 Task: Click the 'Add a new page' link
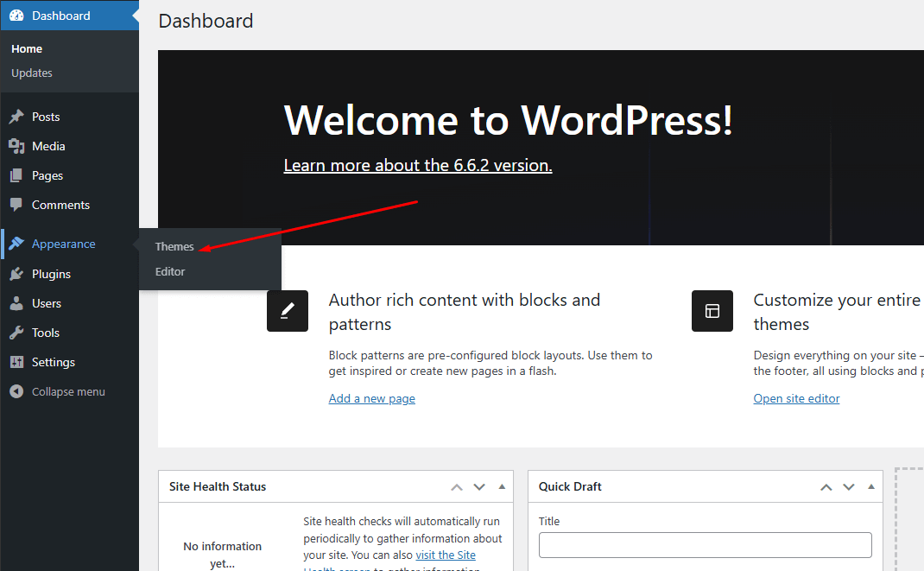pyautogui.click(x=371, y=398)
